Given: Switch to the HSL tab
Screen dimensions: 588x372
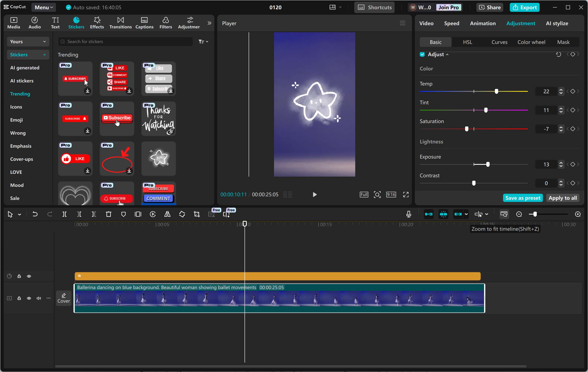Looking at the screenshot, I should click(x=467, y=42).
